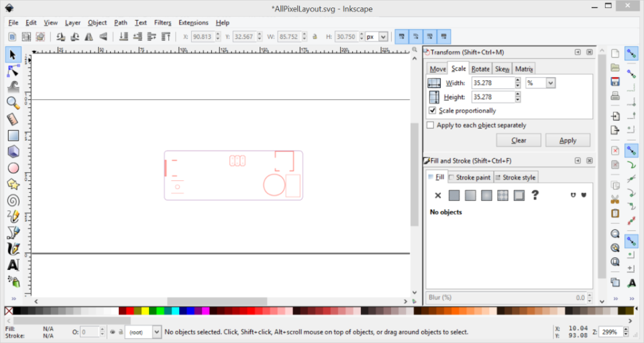Select the Calligraphy tool
The image size is (644, 343).
coord(13,249)
